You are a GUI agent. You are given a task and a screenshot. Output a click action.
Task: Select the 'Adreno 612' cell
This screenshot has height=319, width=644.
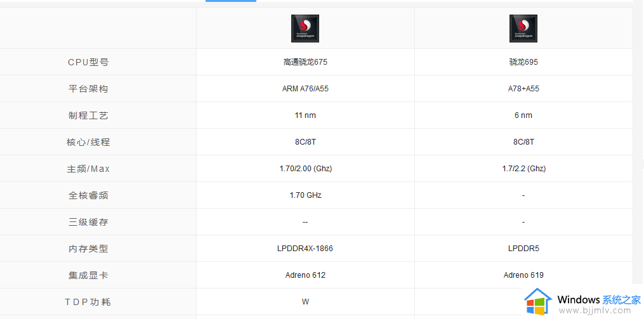coord(305,275)
